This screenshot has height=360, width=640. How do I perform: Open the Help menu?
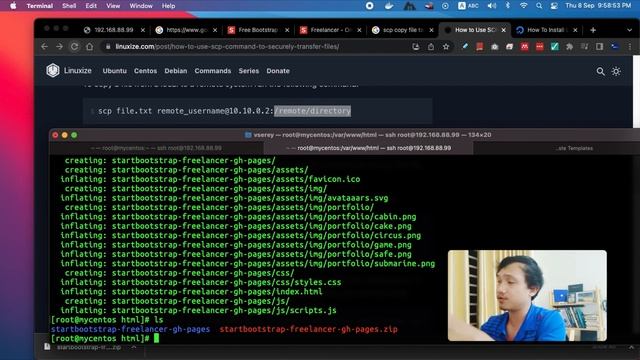coord(168,6)
